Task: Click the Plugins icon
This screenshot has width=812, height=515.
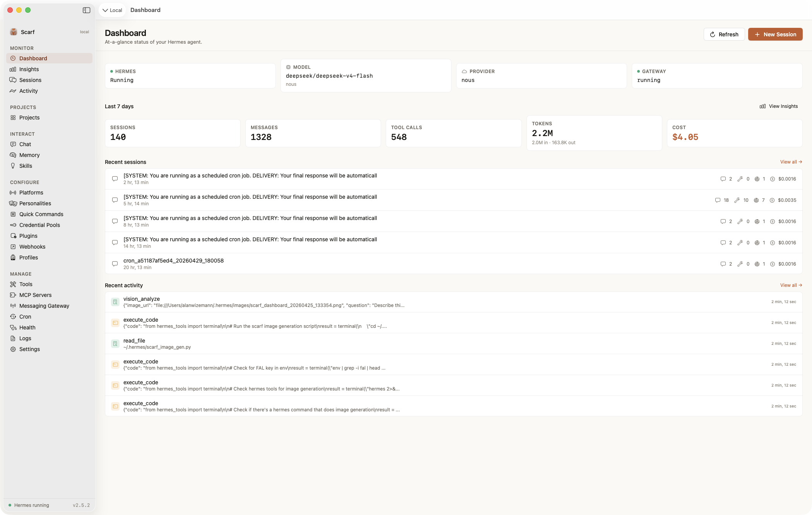Action: (x=13, y=236)
